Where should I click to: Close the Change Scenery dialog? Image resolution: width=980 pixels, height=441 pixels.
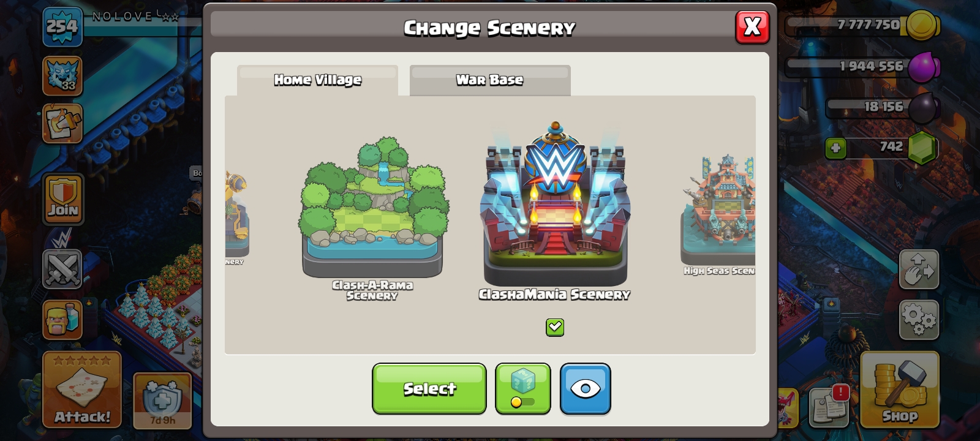pyautogui.click(x=752, y=27)
